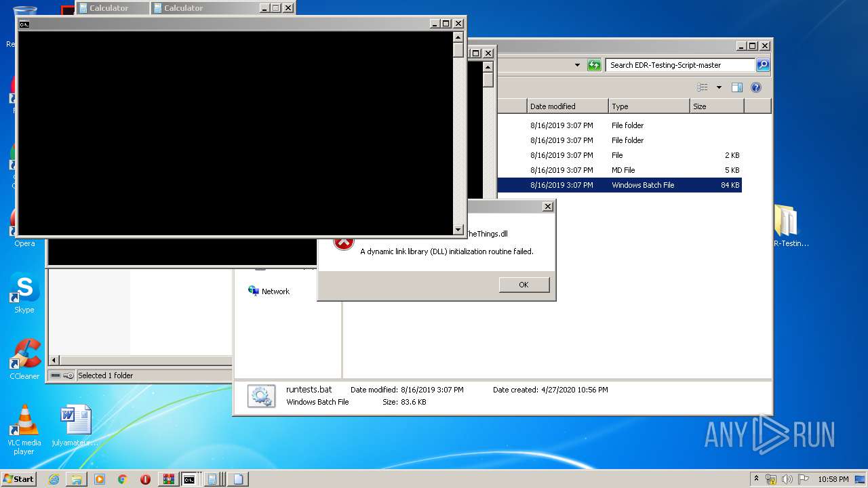Viewport: 868px width, 488px height.
Task: Open the Word document on the desktop
Action: click(x=75, y=426)
